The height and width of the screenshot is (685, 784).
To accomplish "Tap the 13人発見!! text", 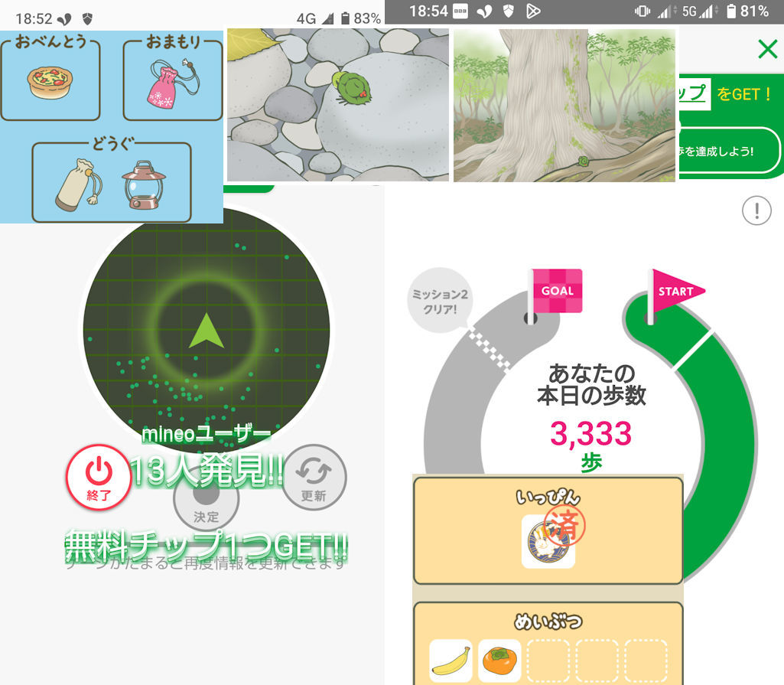I will pos(207,471).
